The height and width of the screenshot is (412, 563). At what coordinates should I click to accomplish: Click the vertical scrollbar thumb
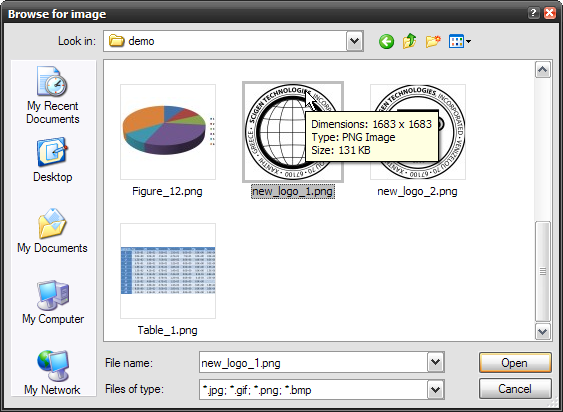543,272
